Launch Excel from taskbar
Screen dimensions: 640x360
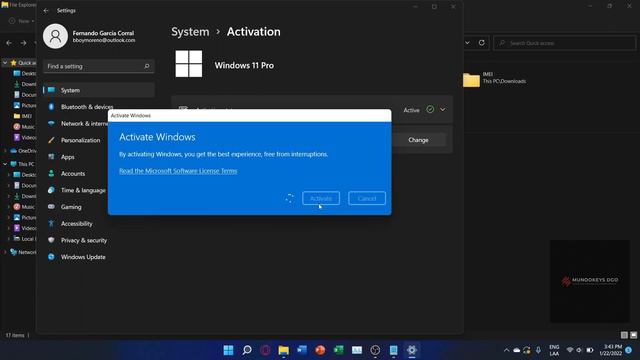click(339, 350)
